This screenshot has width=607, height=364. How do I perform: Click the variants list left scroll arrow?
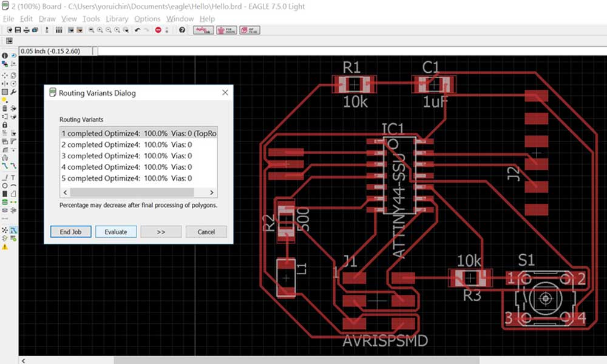pyautogui.click(x=65, y=192)
